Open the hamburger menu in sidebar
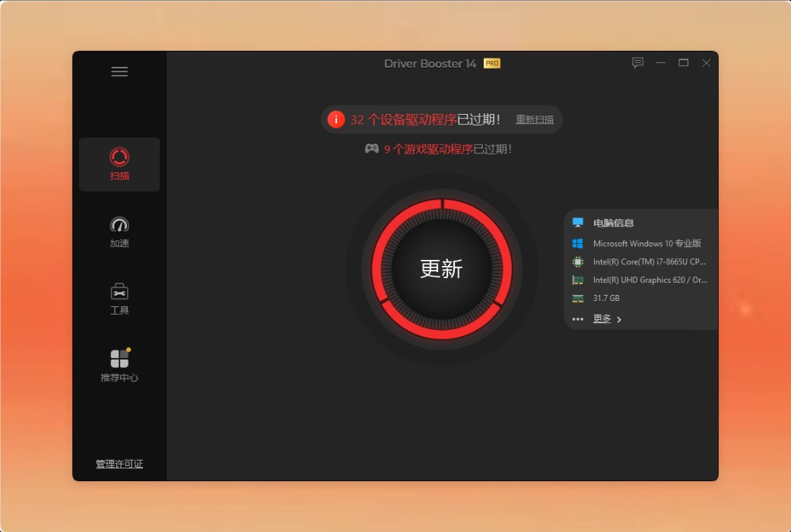 (x=119, y=71)
